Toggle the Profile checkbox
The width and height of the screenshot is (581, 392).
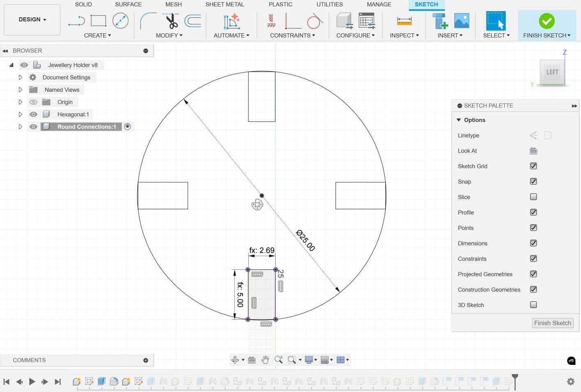pos(533,212)
